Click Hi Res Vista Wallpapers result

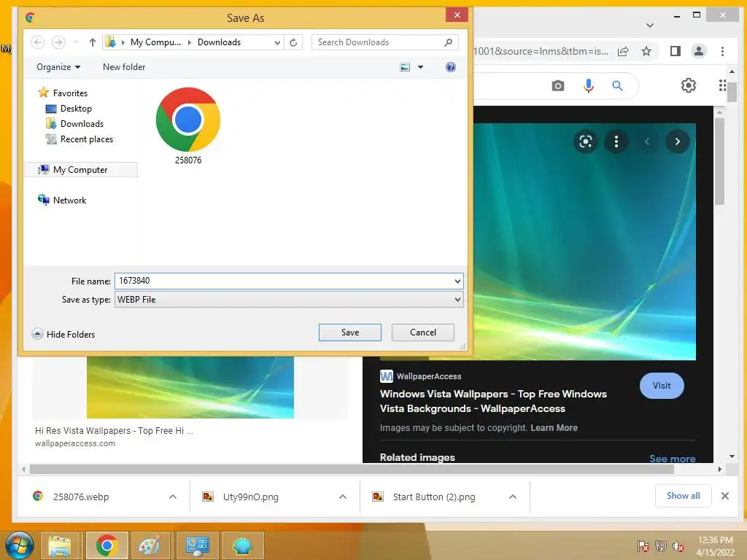click(x=114, y=430)
